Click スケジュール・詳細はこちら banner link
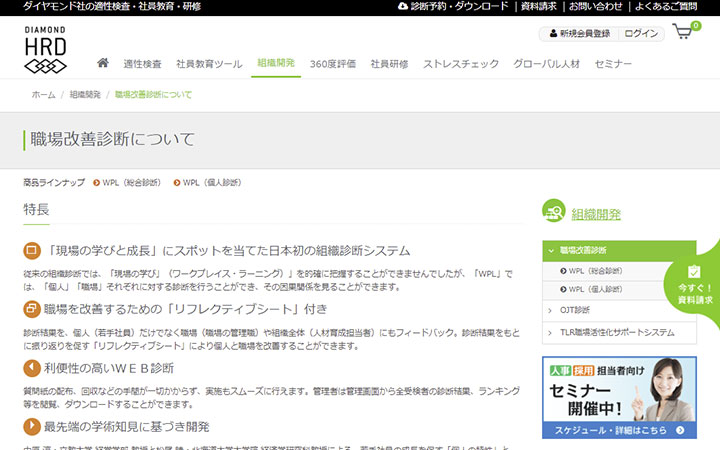 tap(619, 430)
